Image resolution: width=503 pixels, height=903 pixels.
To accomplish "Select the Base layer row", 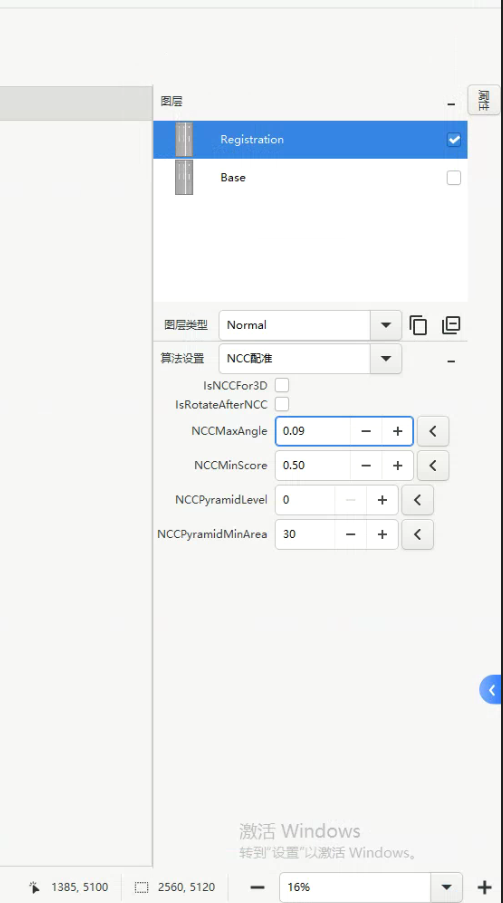I will [310, 177].
